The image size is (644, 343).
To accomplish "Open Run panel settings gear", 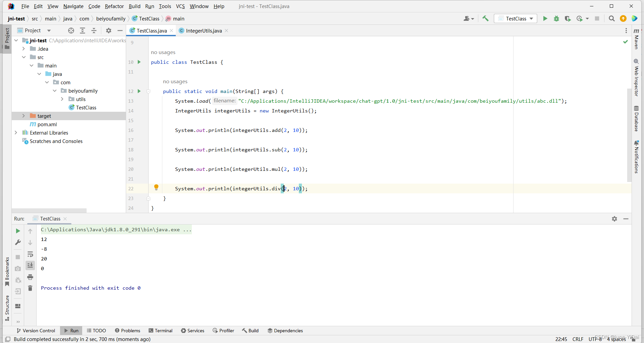I will [x=614, y=219].
